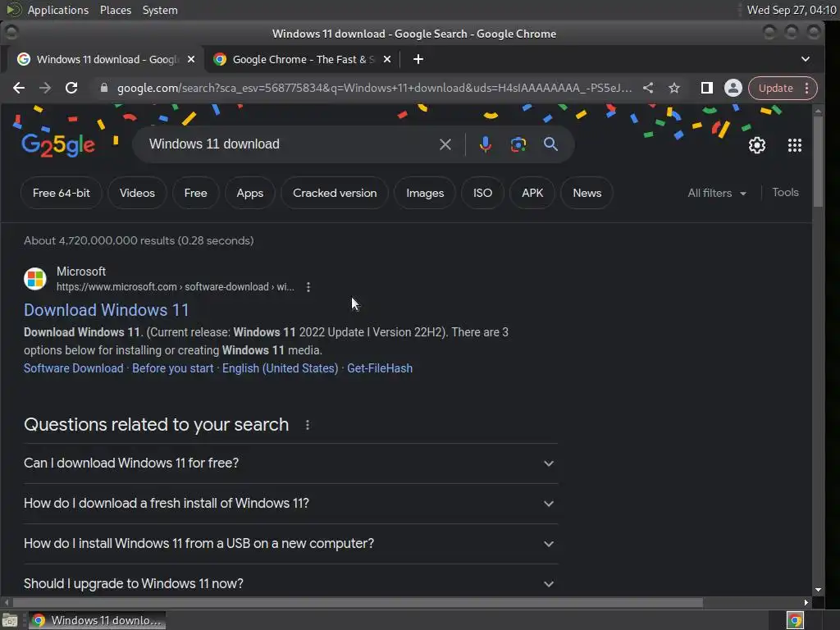Click the forward navigation arrow
The image size is (840, 630).
[x=45, y=88]
